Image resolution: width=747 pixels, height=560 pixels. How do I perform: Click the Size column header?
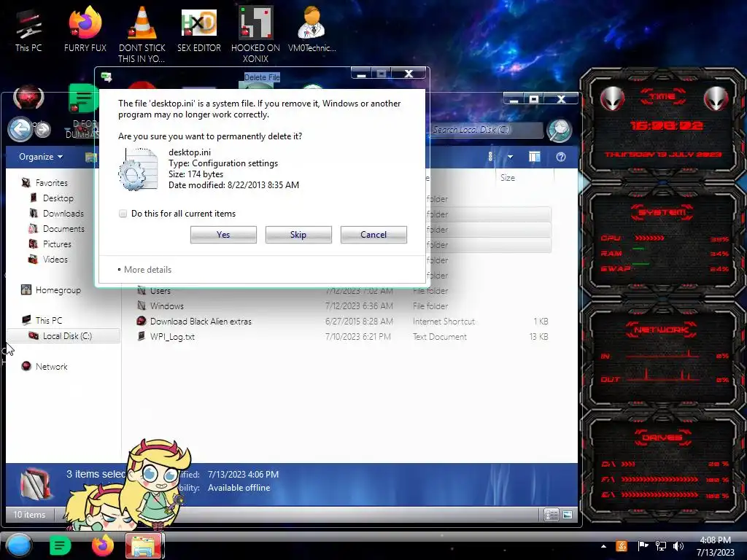524,178
